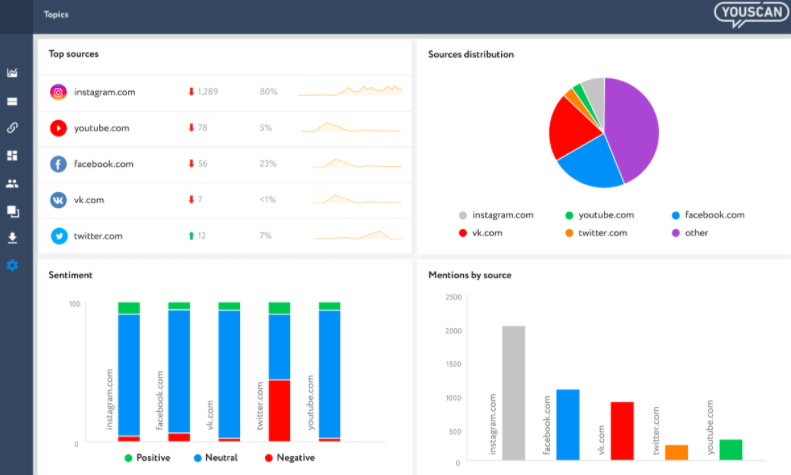The height and width of the screenshot is (475, 791).
Task: Toggle facebook.com in pie chart legend
Action: tap(708, 215)
